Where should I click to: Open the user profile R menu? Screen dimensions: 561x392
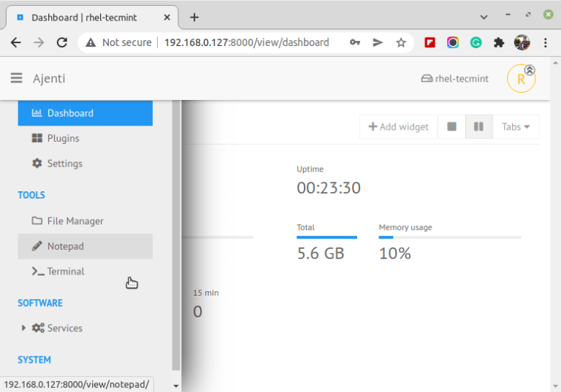(x=521, y=79)
